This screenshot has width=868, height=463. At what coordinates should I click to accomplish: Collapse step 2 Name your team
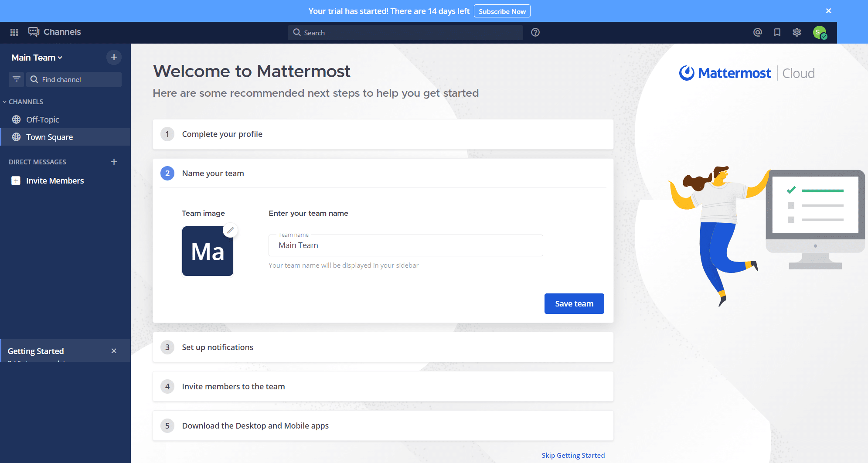[383, 174]
